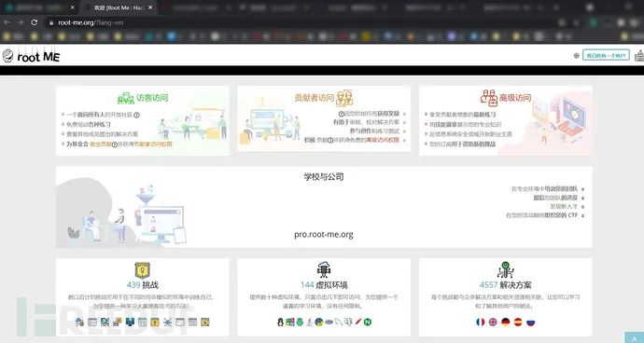644x343 pixels.
Task: Reload the page with browser refresh button
Action: (35, 22)
